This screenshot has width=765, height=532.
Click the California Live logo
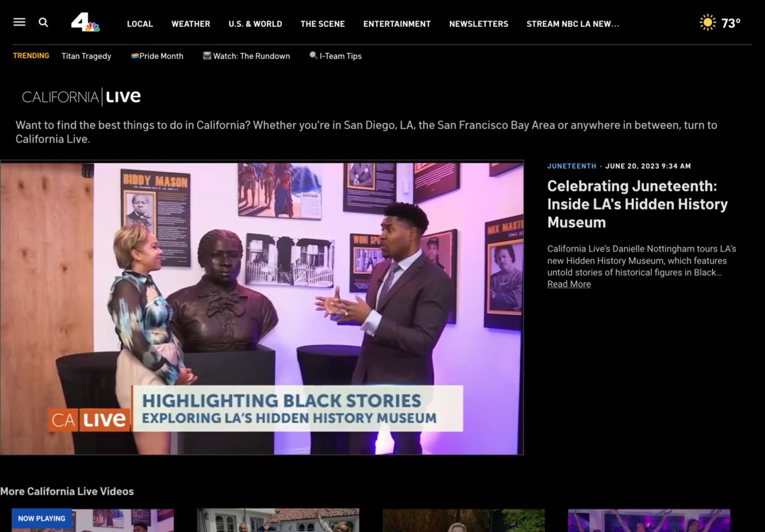point(81,97)
